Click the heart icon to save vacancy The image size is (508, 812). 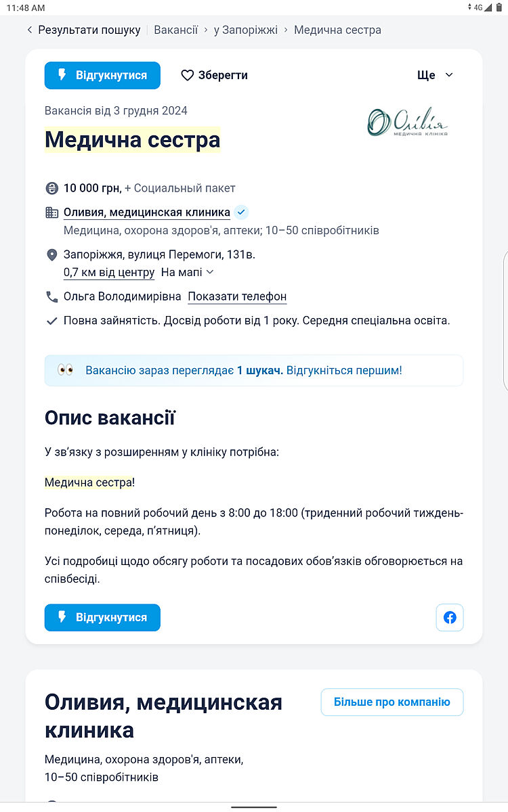pos(188,75)
